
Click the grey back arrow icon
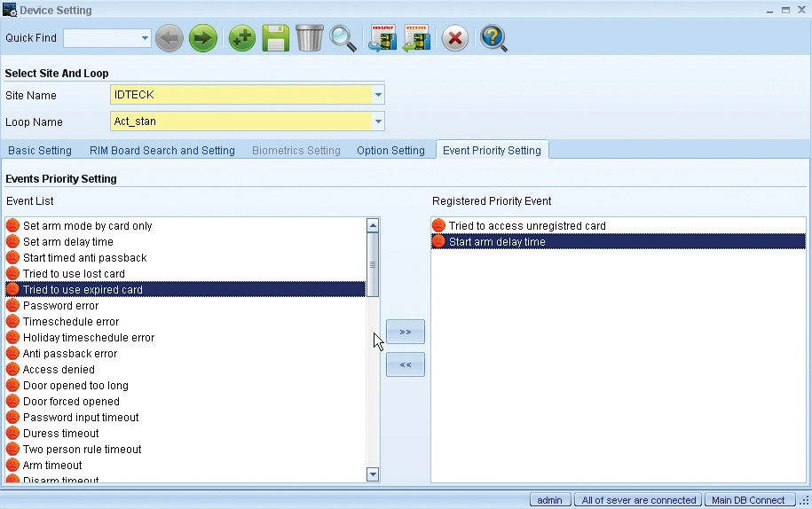pos(169,38)
